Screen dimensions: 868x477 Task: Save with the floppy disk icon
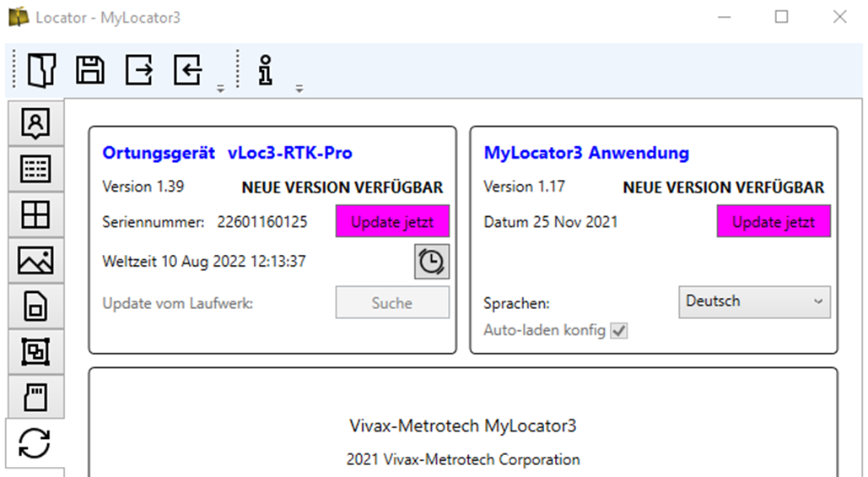[x=89, y=70]
